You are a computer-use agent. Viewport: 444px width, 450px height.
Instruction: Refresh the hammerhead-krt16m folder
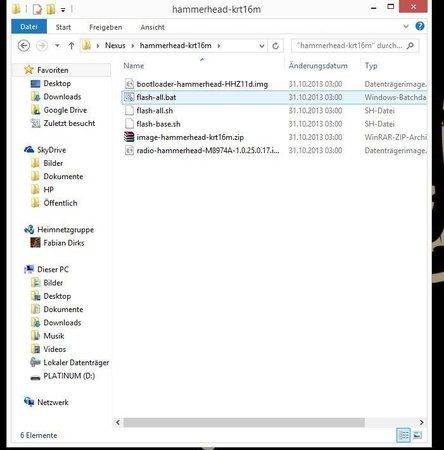tap(276, 46)
